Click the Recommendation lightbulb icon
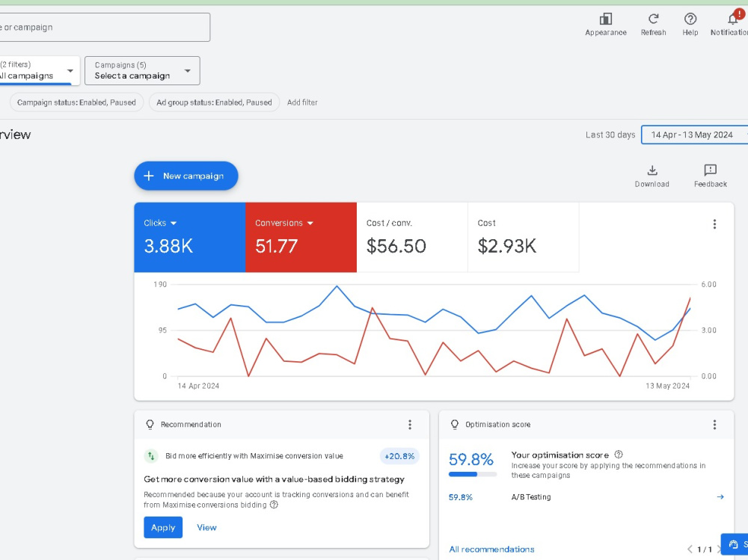The height and width of the screenshot is (560, 748). pyautogui.click(x=150, y=425)
